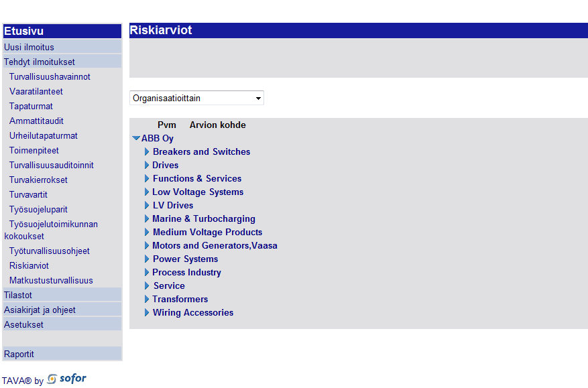Image resolution: width=588 pixels, height=388 pixels.
Task: Open Tehdyt ilmoitukset menu item
Action: 62,62
